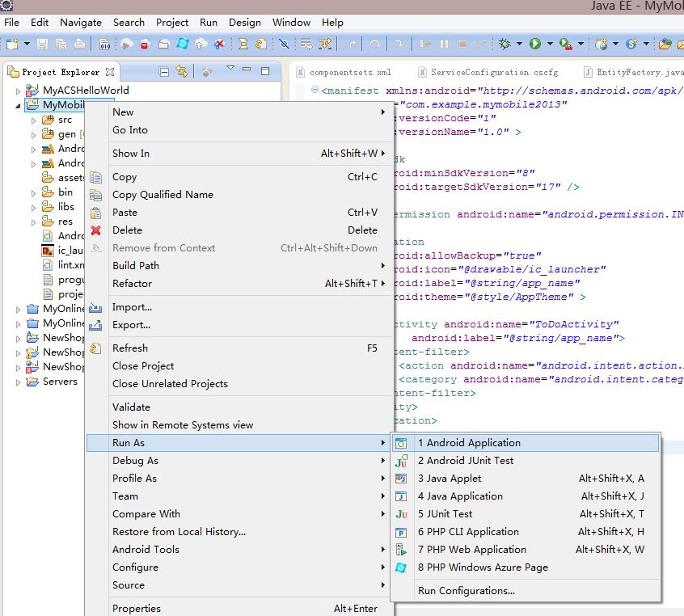Click Export... in the context menu
Viewport: 684px width, 616px height.
coord(131,325)
